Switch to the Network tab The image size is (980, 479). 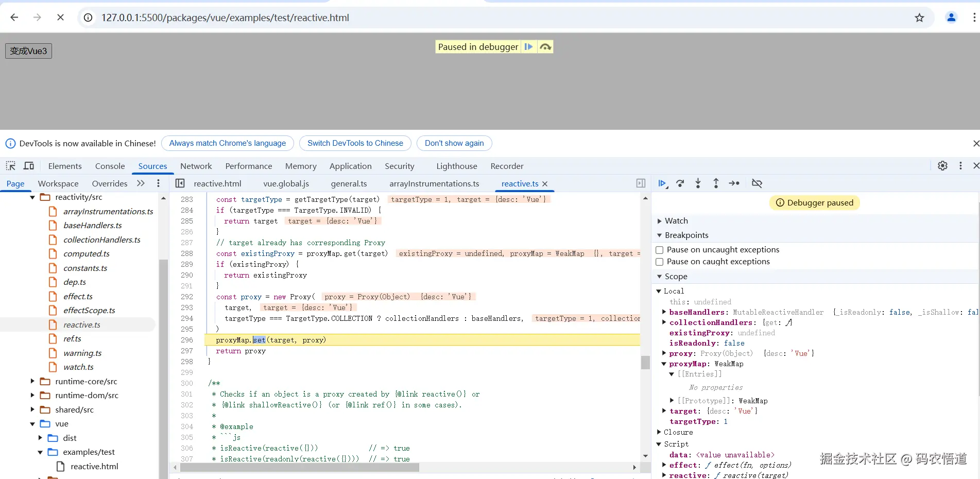point(196,166)
